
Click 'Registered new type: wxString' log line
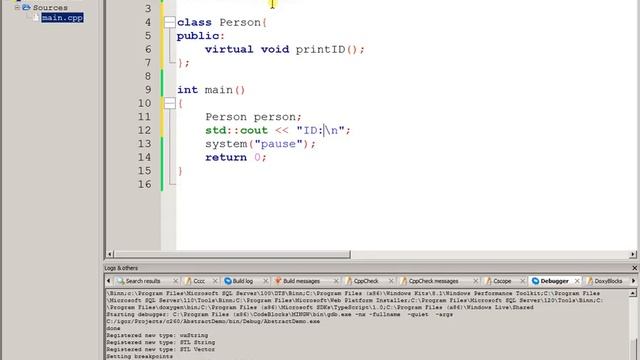click(157, 335)
